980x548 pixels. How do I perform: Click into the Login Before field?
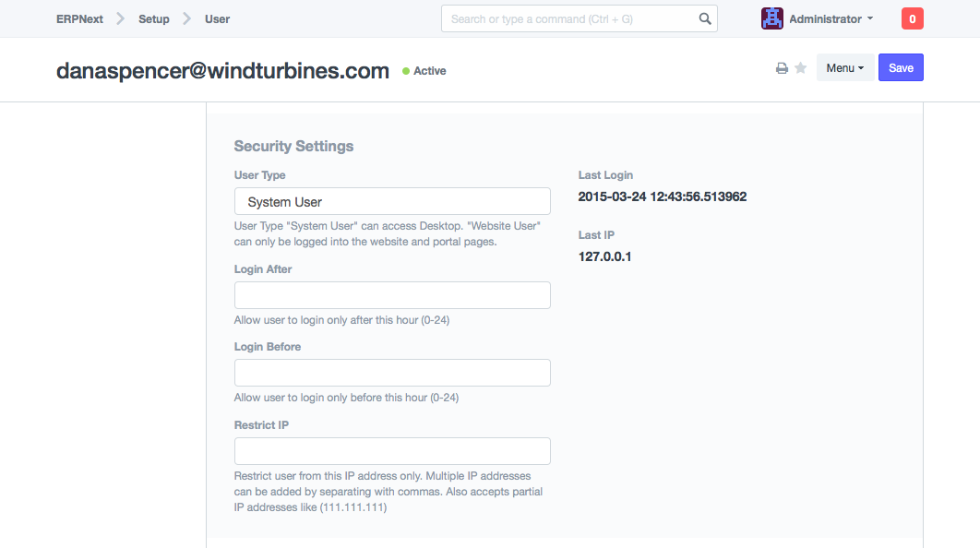tap(392, 373)
